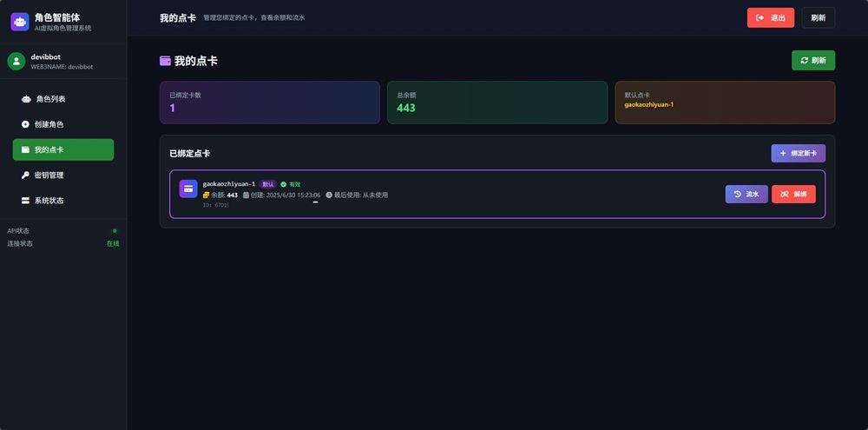Click the creation date 2025/6/30 15:23:06
This screenshot has height=430, width=868.
tap(293, 195)
